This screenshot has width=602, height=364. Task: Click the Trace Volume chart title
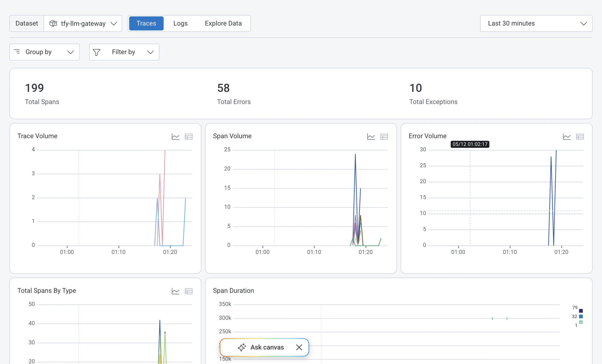(37, 136)
